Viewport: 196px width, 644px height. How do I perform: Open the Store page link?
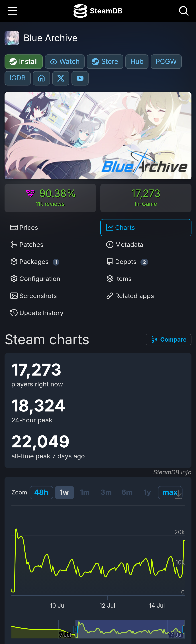(105, 62)
